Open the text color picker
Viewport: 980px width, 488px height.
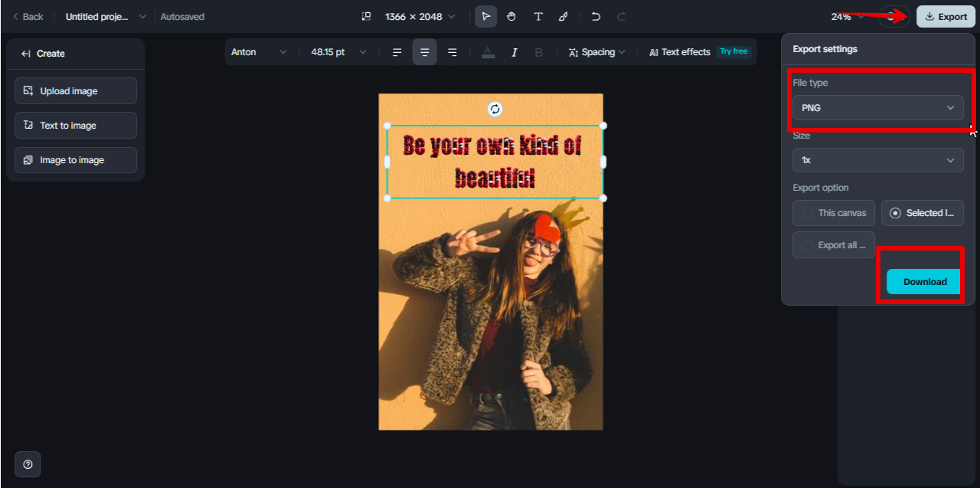click(488, 52)
